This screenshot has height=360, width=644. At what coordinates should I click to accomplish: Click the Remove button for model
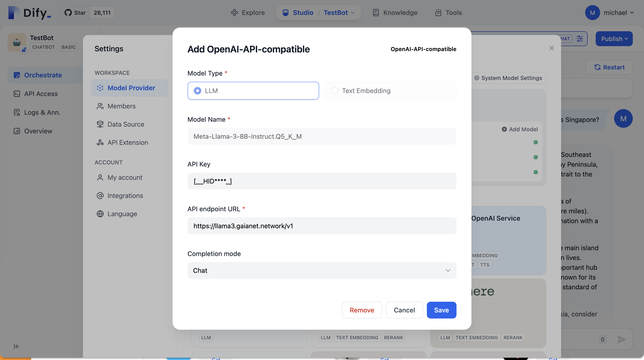[362, 310]
